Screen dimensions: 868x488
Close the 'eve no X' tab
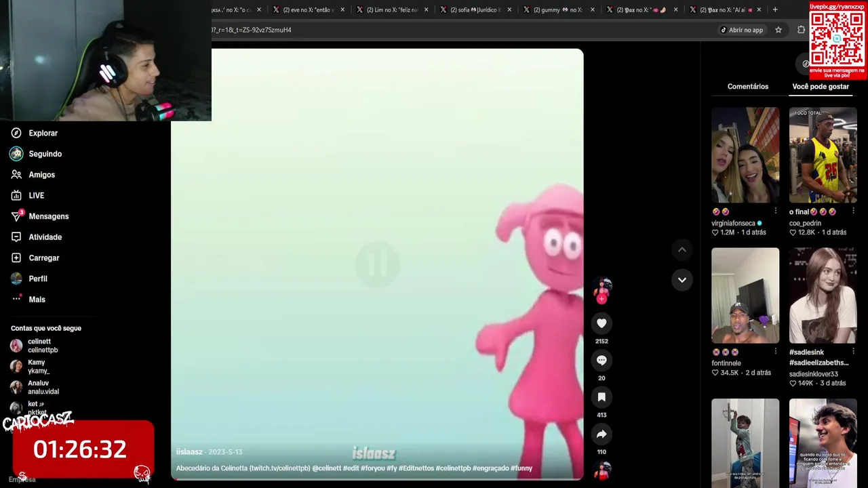(342, 9)
